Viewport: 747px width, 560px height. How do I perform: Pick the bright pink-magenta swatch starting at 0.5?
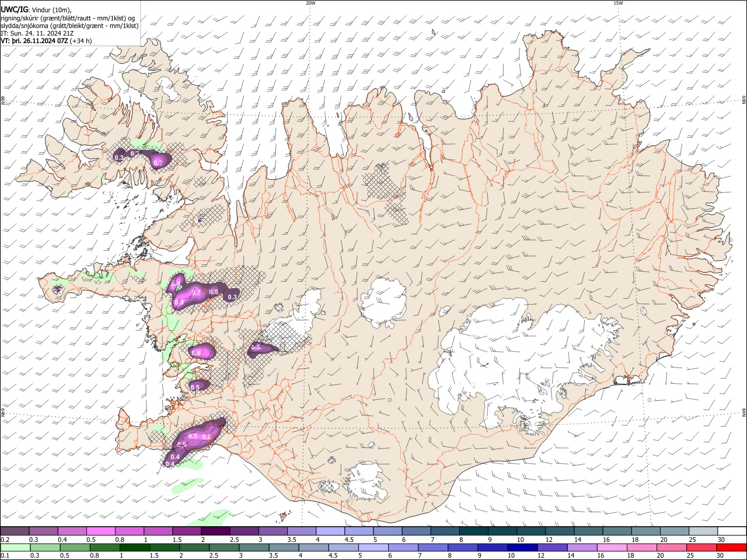[x=100, y=531]
